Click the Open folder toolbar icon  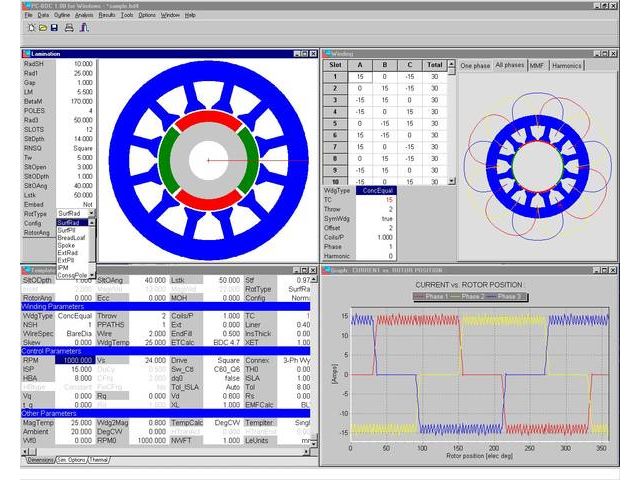point(41,27)
